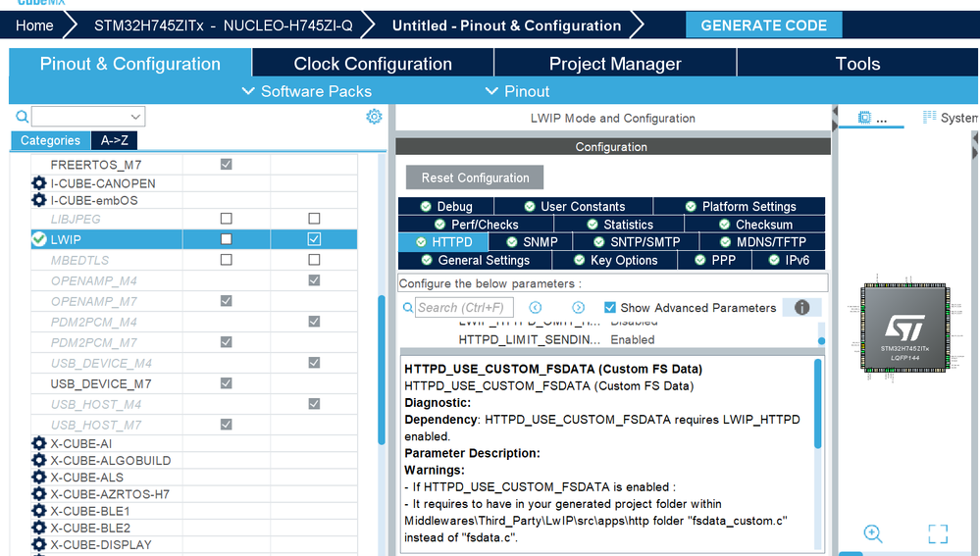Toggle the USB_DEVICE_M7 checkbox
Image resolution: width=980 pixels, height=556 pixels.
pos(227,383)
